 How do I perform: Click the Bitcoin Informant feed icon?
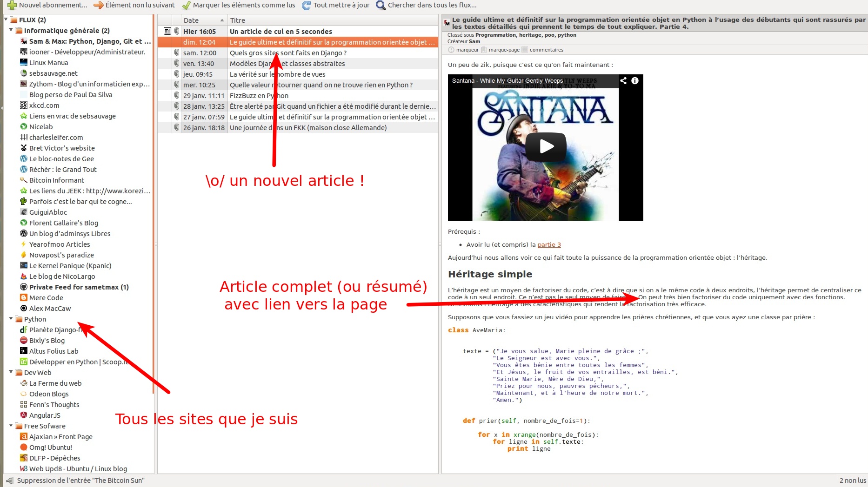[x=24, y=180]
